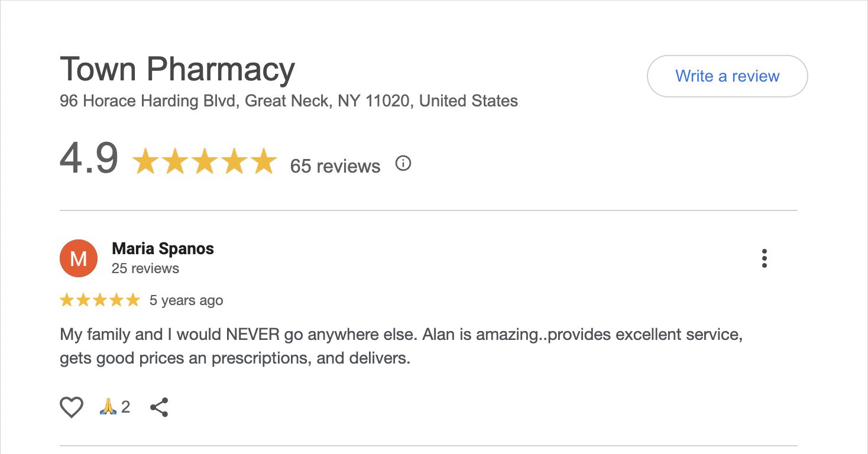The image size is (868, 454).
Task: Click the fifth star of the overall rating
Action: [264, 162]
